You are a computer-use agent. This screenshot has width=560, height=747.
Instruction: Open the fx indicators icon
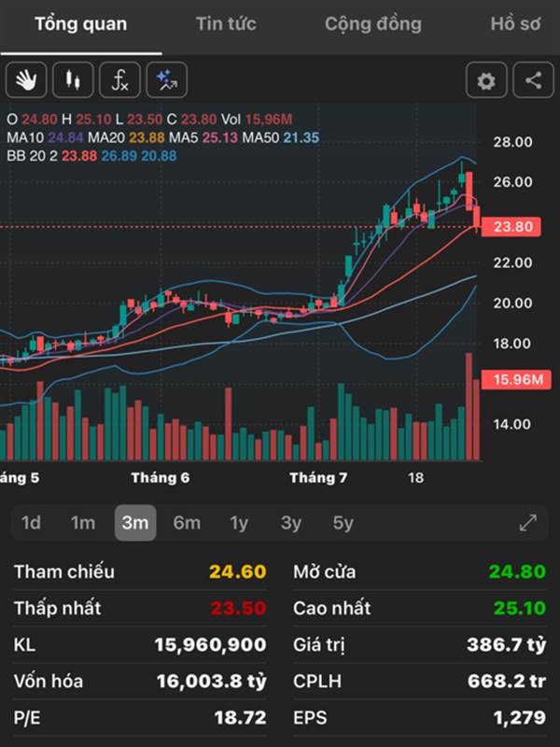click(119, 79)
